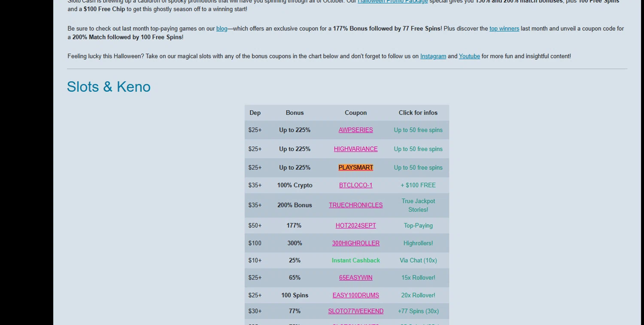This screenshot has width=644, height=325.
Task: Select the 300HIGHROLLER coupon
Action: pos(355,243)
